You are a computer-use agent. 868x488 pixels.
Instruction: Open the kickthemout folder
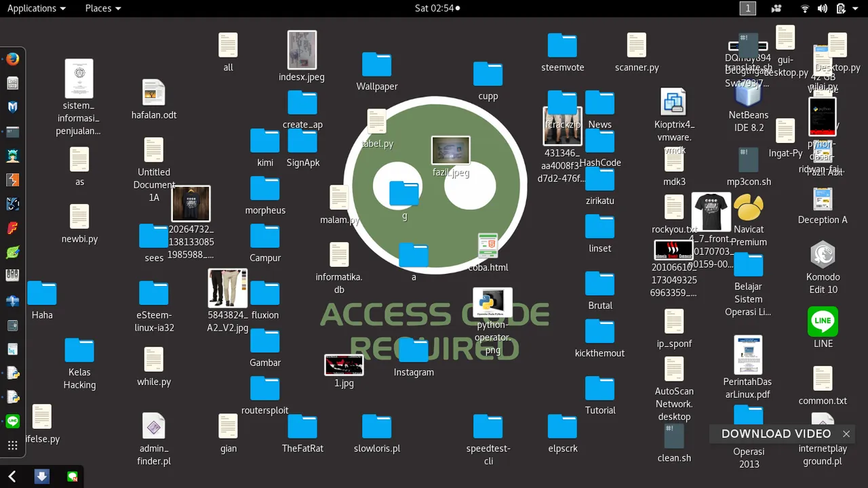599,331
